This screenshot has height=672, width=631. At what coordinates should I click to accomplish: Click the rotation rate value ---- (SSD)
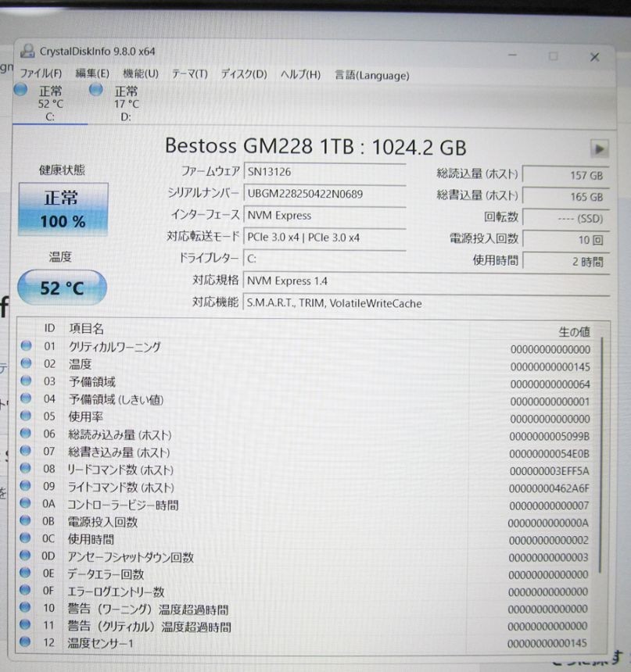566,219
